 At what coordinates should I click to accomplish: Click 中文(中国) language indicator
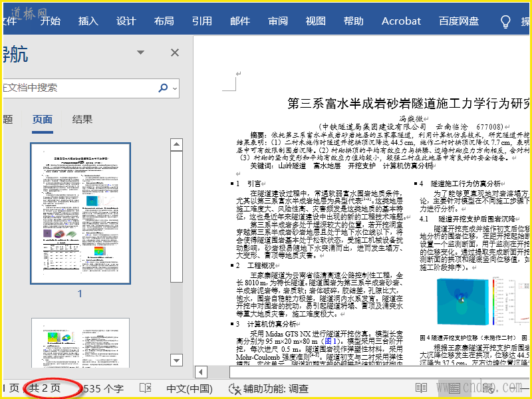pyautogui.click(x=190, y=388)
